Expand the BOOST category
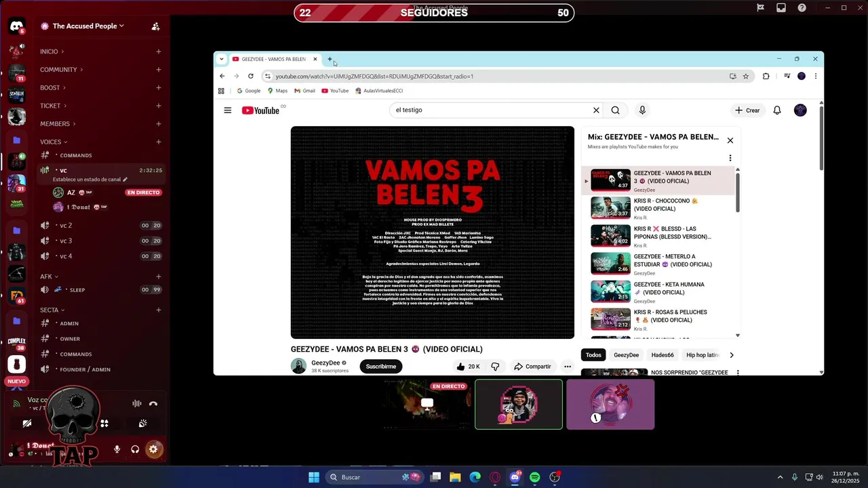This screenshot has height=488, width=868. pyautogui.click(x=53, y=87)
